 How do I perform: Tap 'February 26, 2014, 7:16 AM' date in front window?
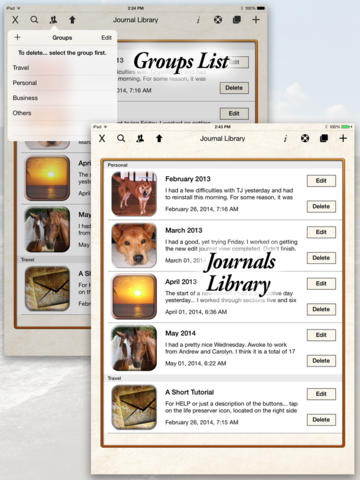tap(202, 209)
